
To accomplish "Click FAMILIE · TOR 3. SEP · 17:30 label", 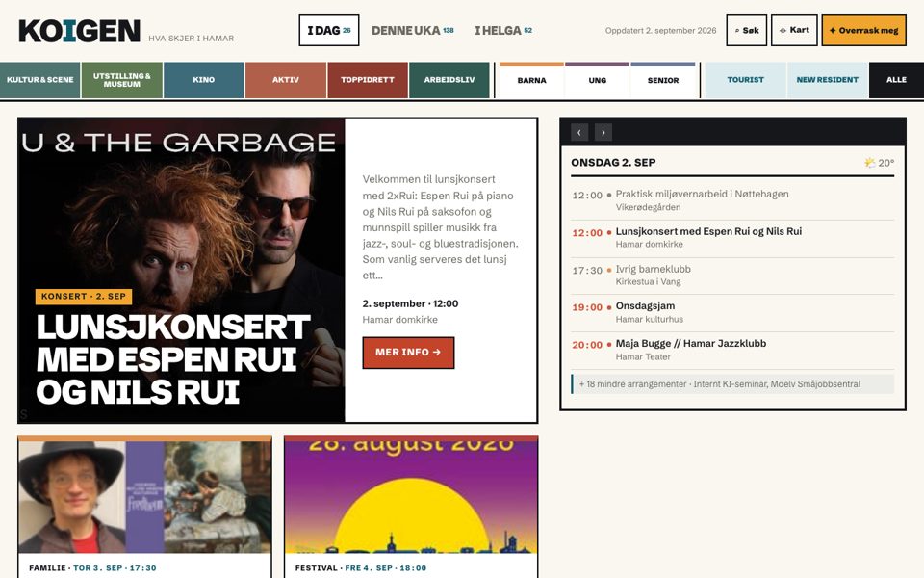I will point(92,568).
